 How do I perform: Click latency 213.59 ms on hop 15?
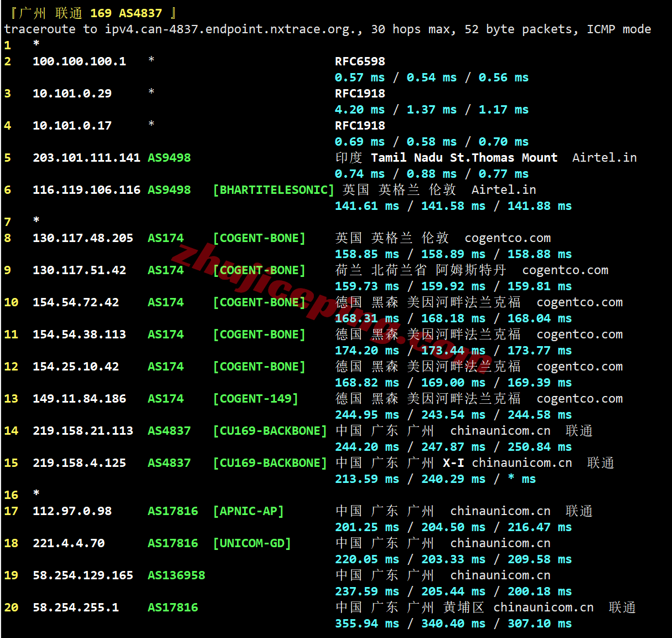367,479
